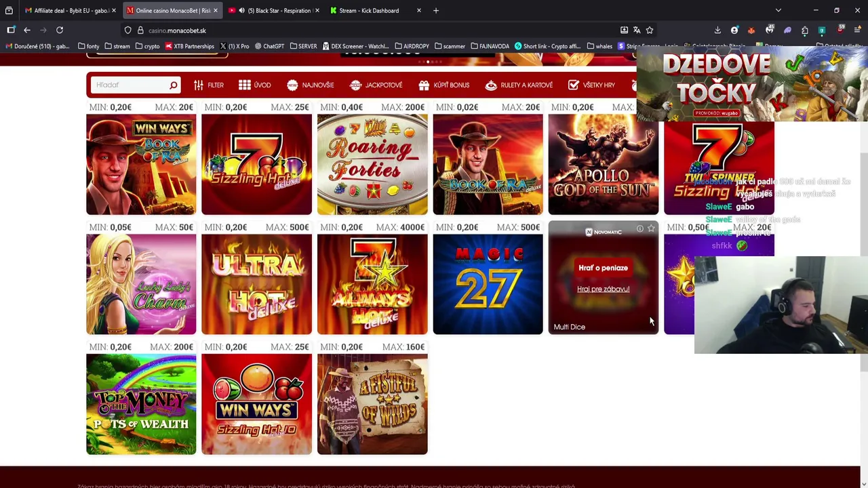Close the Stream - Kick Dashboard tab

[418, 10]
